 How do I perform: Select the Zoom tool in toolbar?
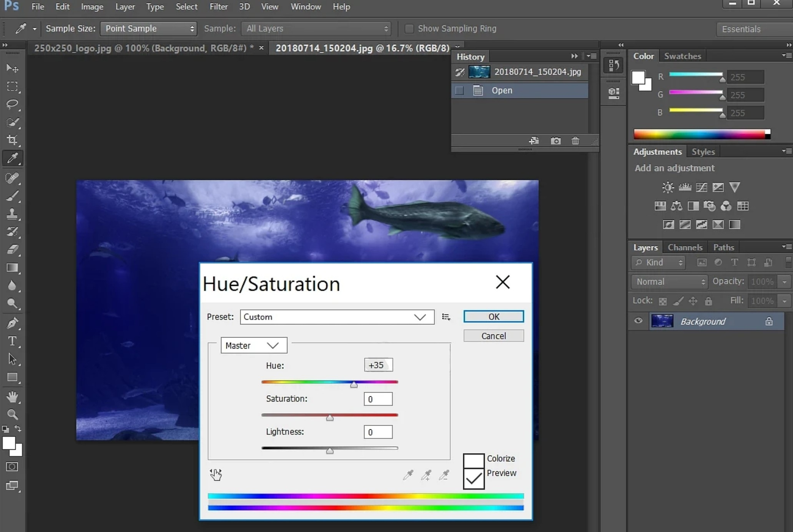pyautogui.click(x=12, y=414)
